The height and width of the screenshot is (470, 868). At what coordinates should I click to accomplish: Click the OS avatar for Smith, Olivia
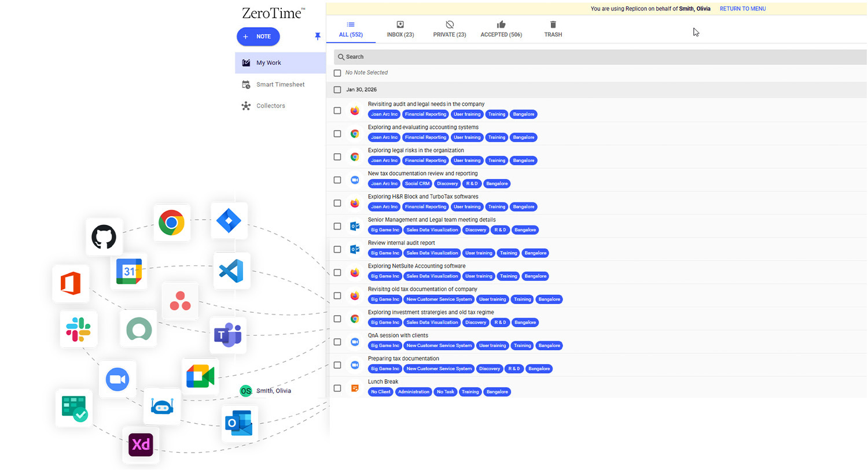(246, 391)
